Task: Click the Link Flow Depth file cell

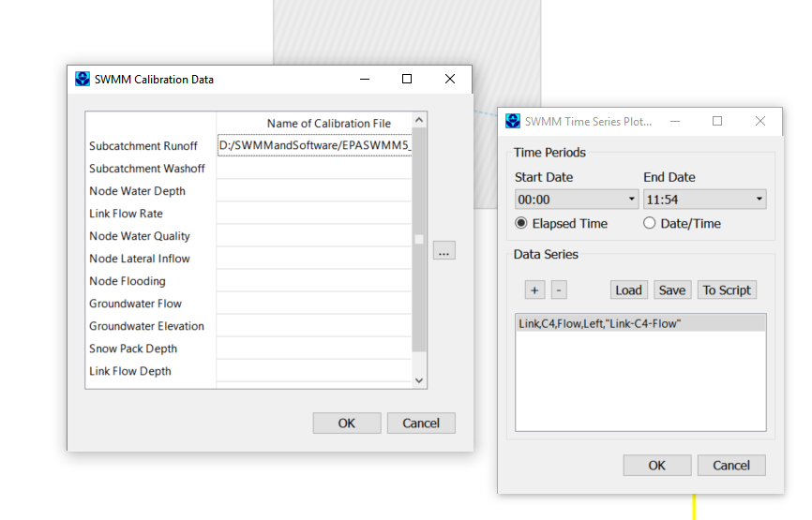Action: (314, 370)
